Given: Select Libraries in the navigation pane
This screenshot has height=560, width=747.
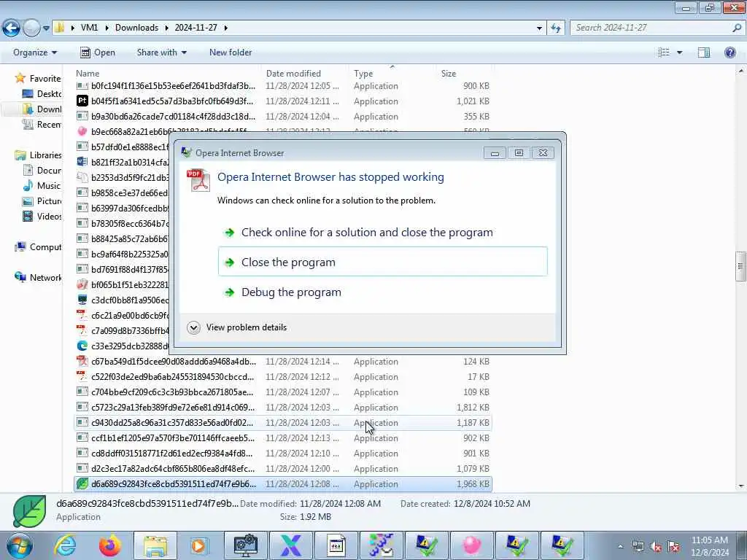Looking at the screenshot, I should (39, 155).
